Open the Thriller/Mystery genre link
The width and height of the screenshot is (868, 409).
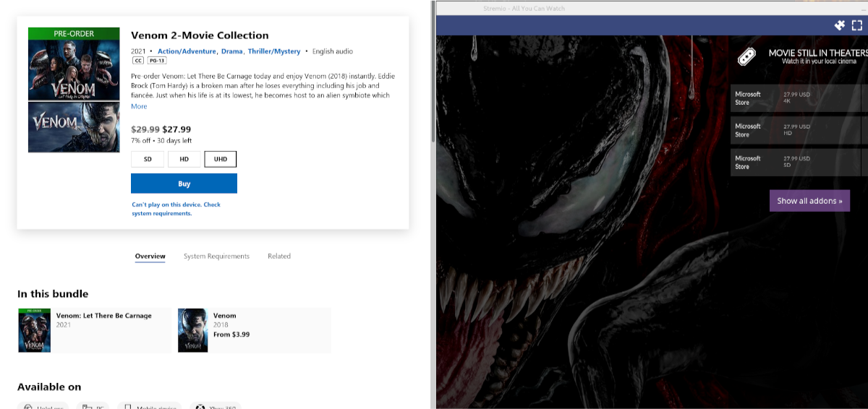pos(274,51)
